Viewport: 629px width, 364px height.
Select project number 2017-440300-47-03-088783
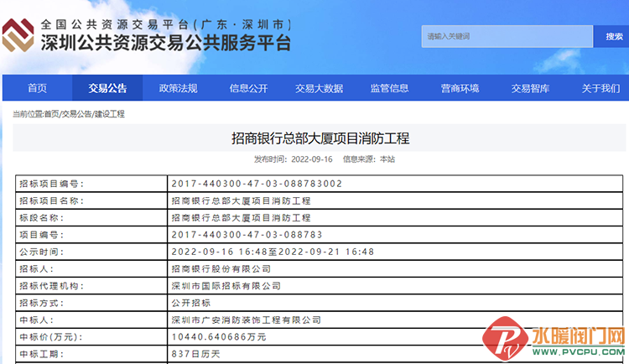247,235
